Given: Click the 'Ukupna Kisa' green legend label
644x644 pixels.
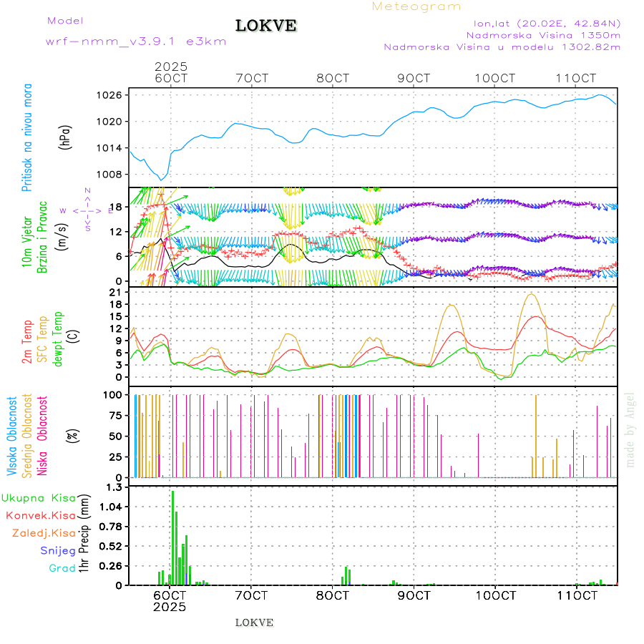Looking at the screenshot, I should [39, 497].
